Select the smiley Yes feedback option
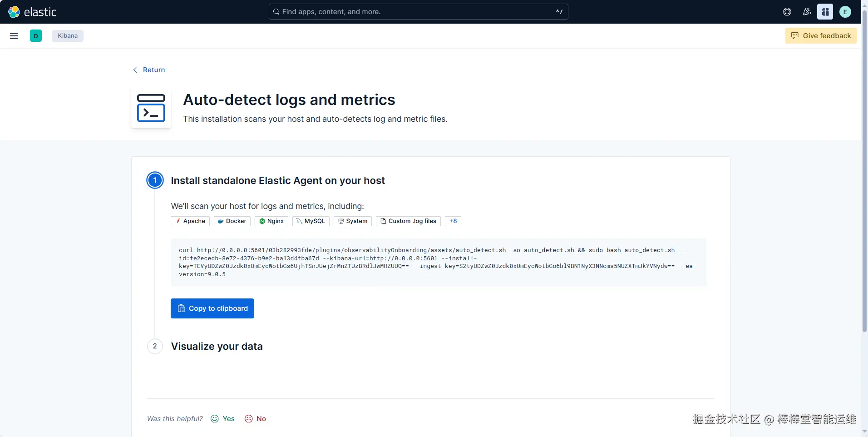The width and height of the screenshot is (868, 437). click(223, 419)
